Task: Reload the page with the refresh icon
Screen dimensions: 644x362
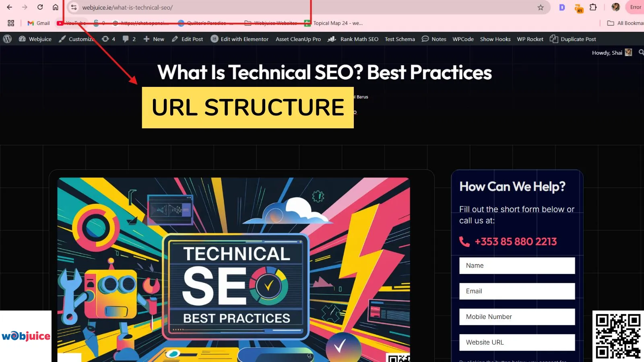Action: coord(40,7)
